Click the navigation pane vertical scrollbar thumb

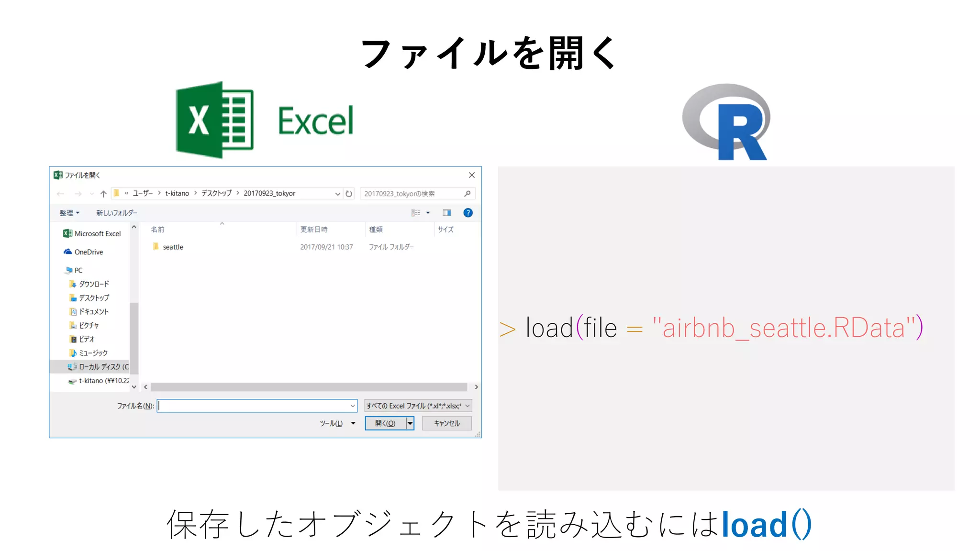(x=134, y=338)
